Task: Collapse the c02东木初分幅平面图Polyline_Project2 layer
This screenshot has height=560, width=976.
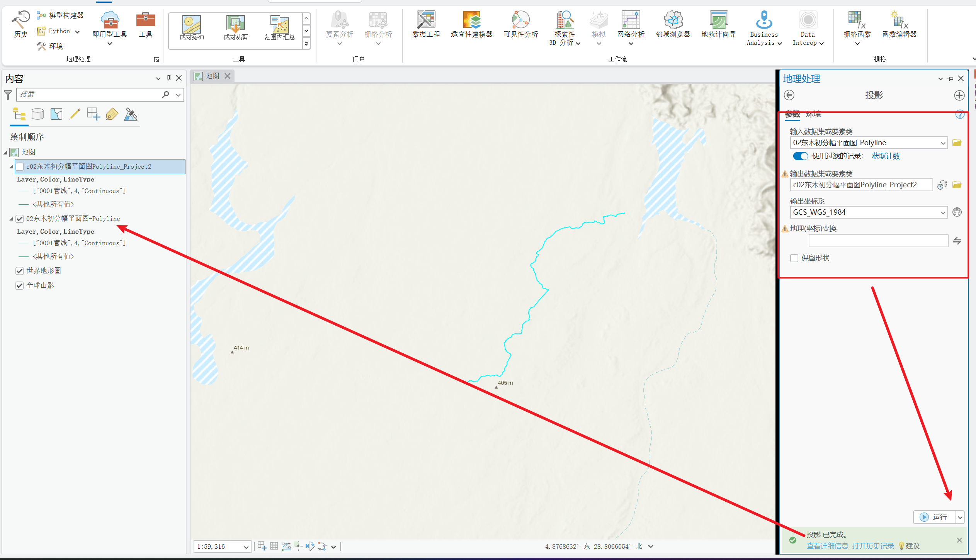Action: click(x=11, y=167)
